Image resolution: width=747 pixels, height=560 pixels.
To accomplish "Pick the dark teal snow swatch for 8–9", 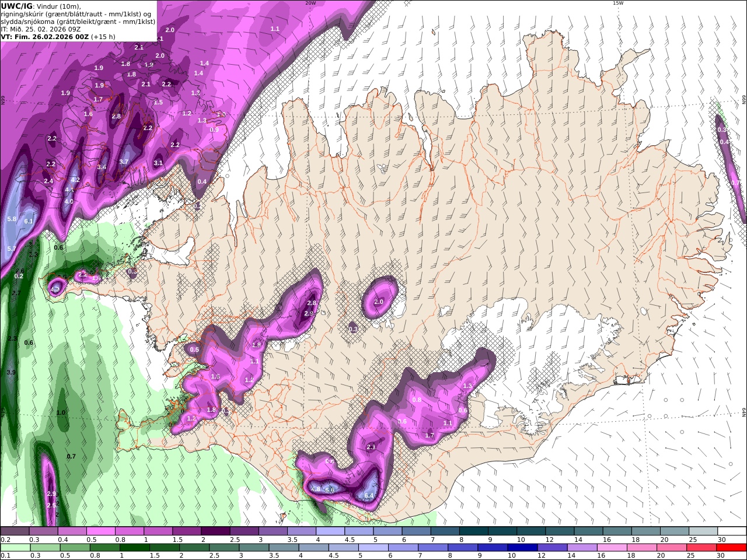I will coord(474,531).
